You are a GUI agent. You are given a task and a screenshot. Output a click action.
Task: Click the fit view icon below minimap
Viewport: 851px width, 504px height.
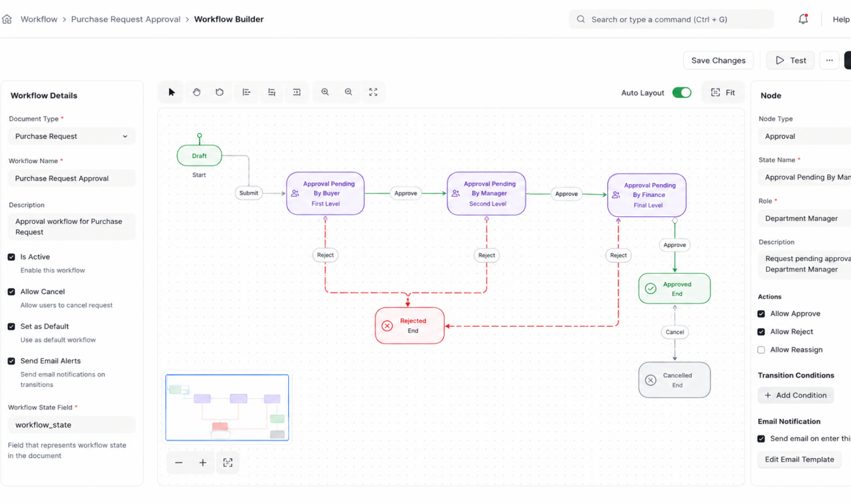[x=228, y=463]
